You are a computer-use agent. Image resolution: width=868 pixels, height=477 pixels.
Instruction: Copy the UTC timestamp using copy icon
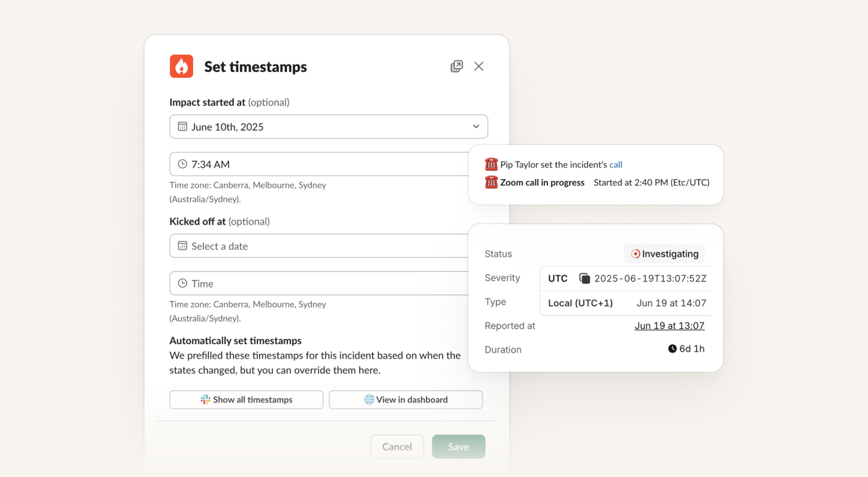point(585,278)
